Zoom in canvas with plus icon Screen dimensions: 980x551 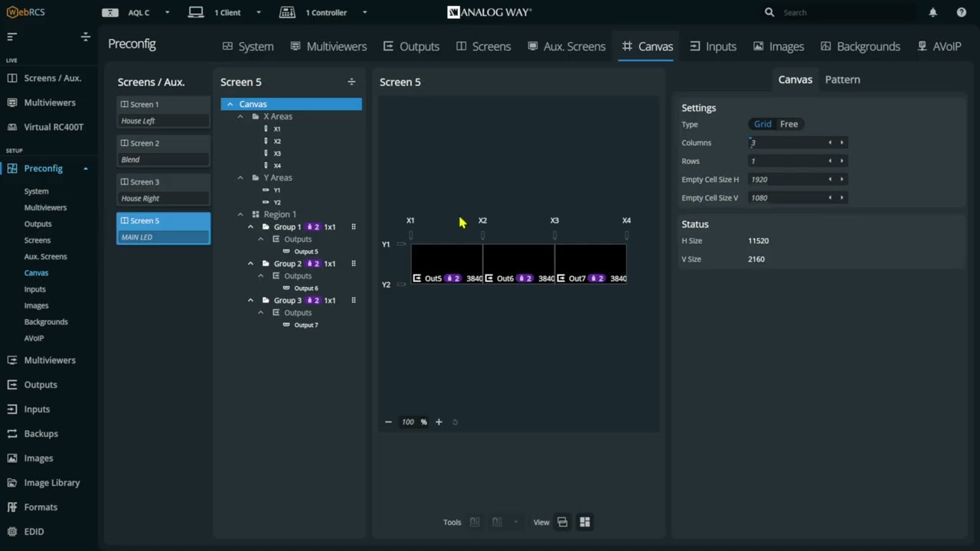click(439, 422)
